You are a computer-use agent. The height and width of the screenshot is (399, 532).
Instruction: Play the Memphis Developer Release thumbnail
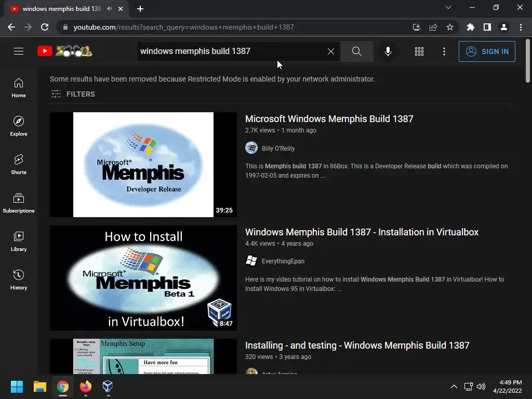[x=143, y=165]
